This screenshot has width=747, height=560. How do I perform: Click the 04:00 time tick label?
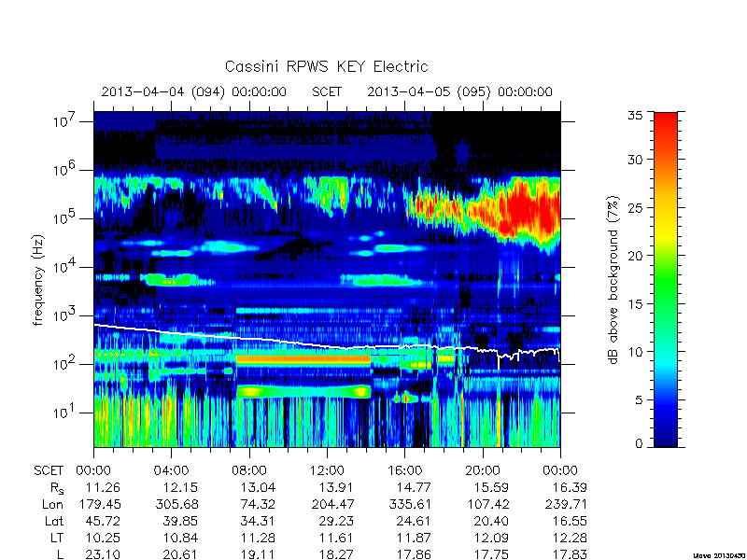pos(171,471)
